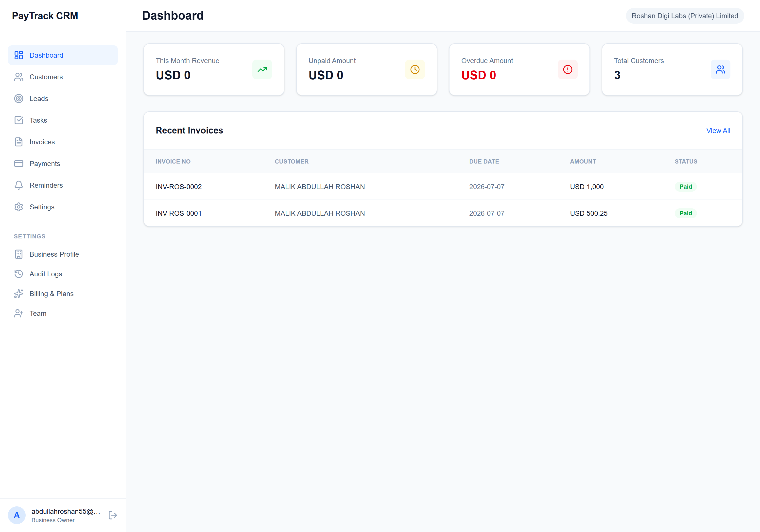
Task: Click the DUE DATE column header
Action: pos(484,162)
